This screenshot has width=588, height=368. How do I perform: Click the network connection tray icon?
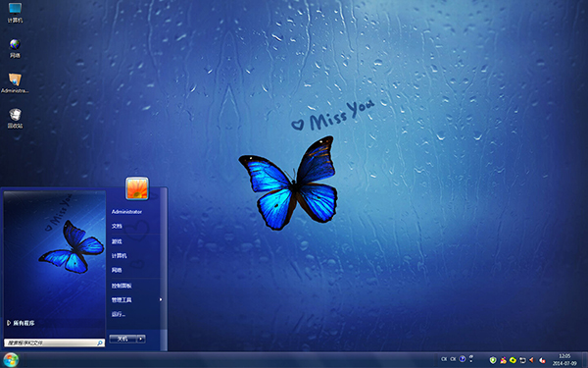[522, 360]
